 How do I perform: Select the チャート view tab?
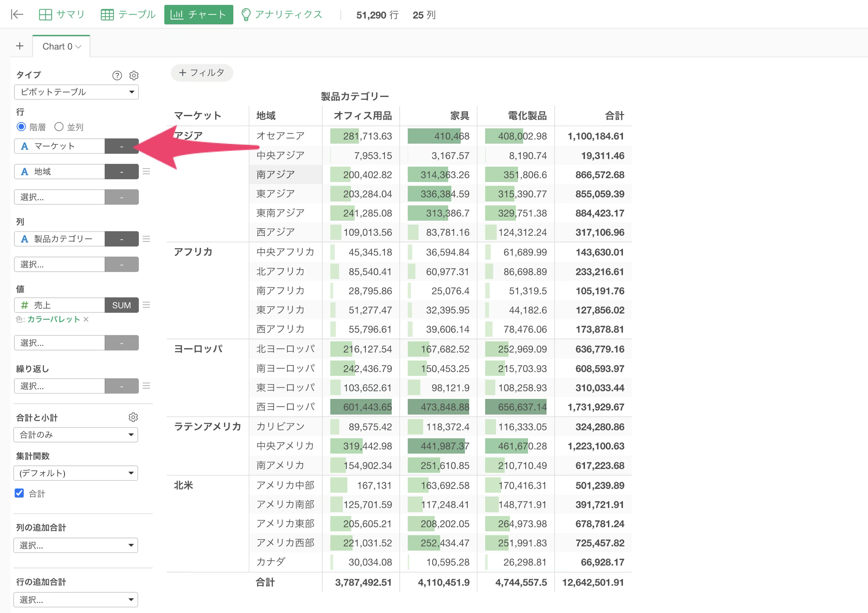click(198, 14)
